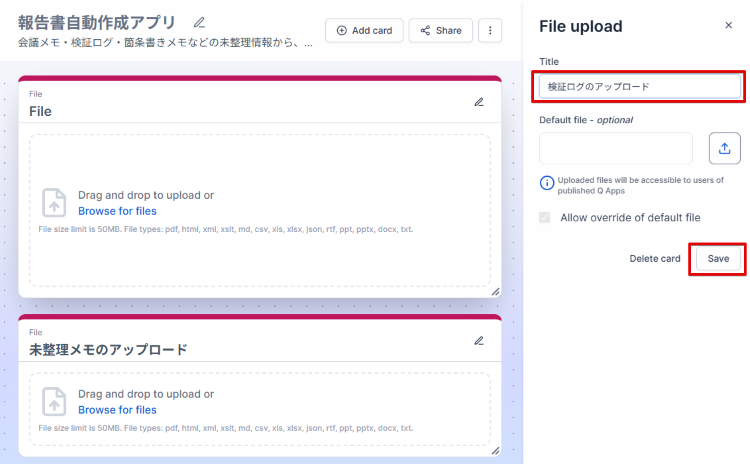Click Browse for files in first File card
This screenshot has height=464, width=750.
tap(117, 211)
